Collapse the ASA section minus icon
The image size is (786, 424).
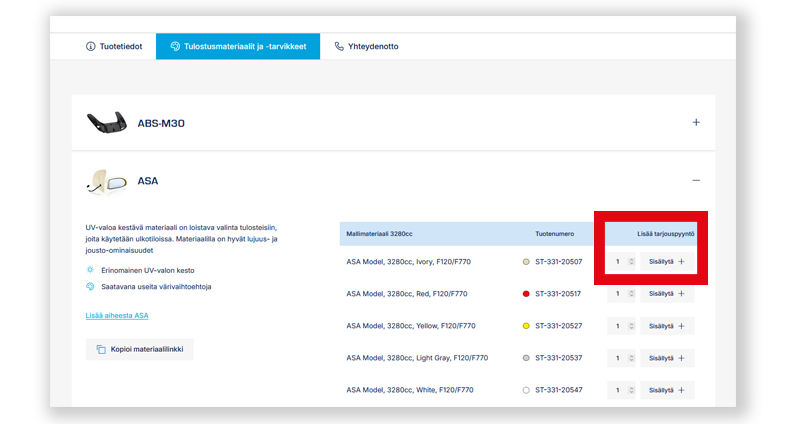coord(696,180)
